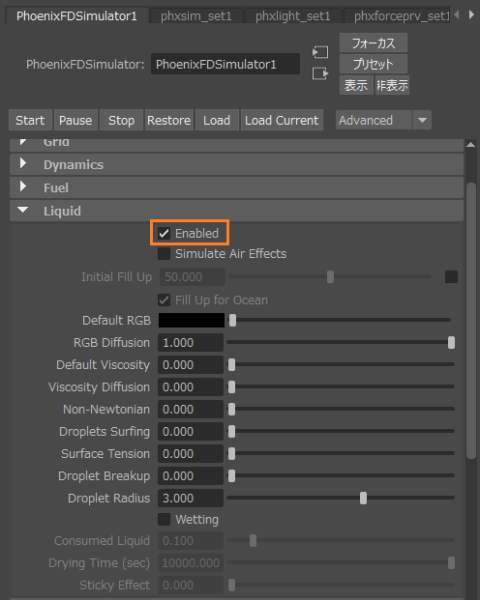Open the Default RGB color swatch
480x600 pixels.
(191, 320)
